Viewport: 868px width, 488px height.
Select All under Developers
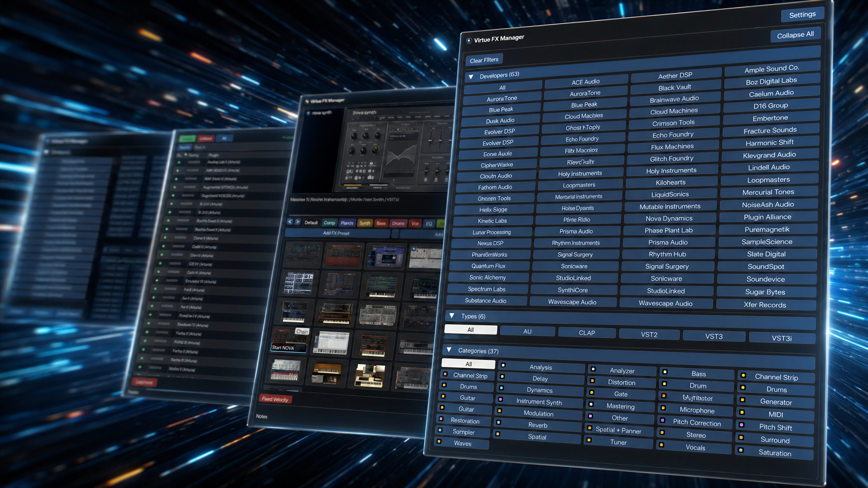coord(503,88)
